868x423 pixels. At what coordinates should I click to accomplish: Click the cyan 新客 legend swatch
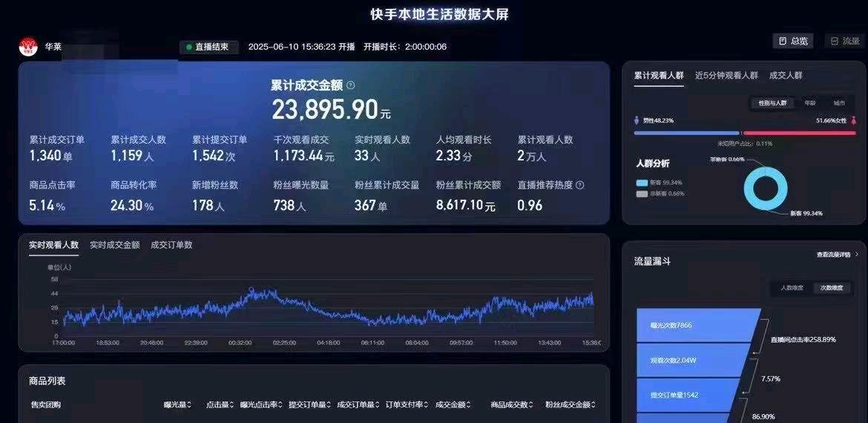point(642,183)
